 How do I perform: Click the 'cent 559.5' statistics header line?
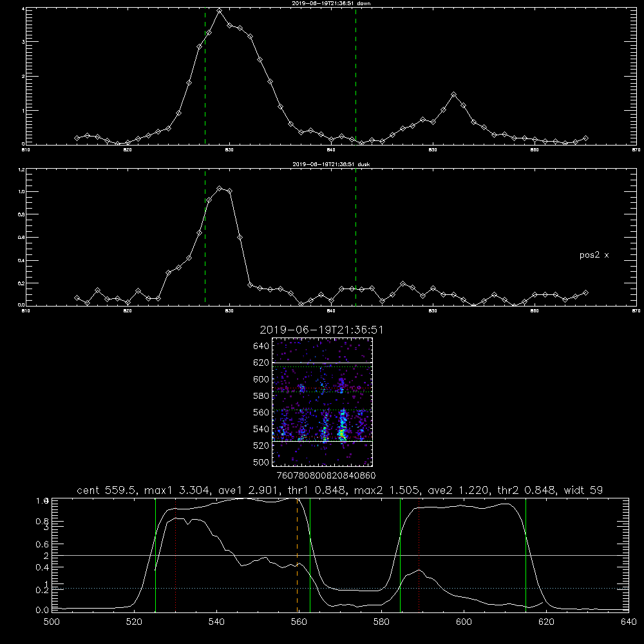[339, 490]
